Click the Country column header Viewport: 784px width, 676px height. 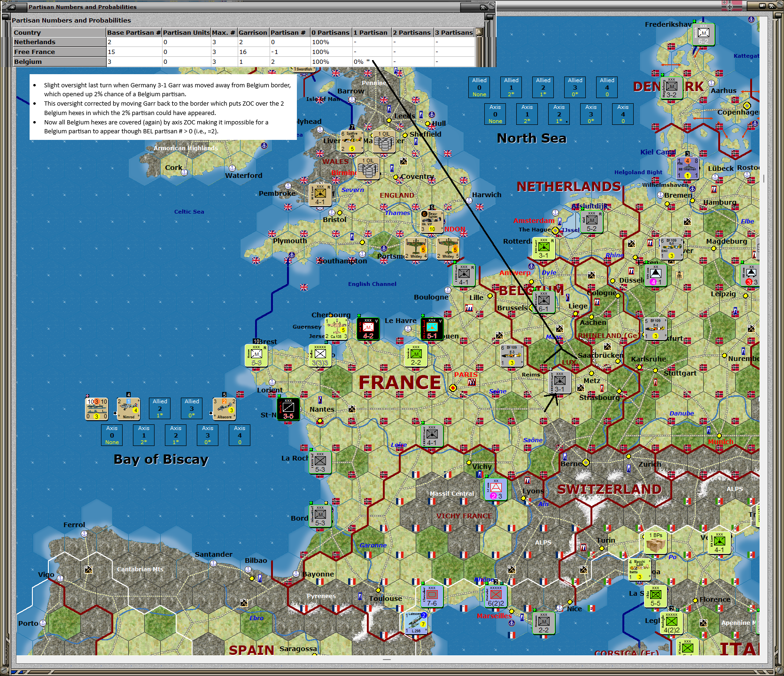tap(59, 32)
